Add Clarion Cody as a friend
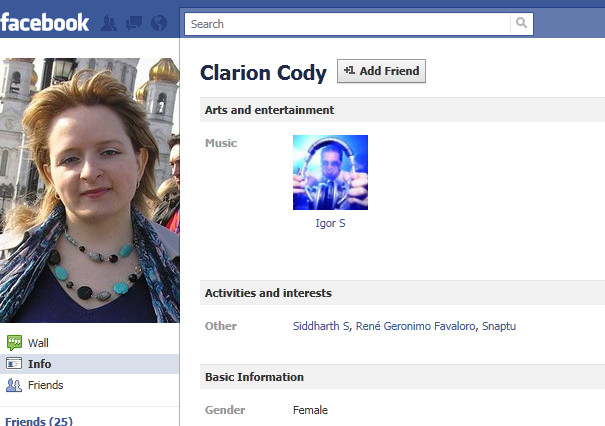 point(381,71)
